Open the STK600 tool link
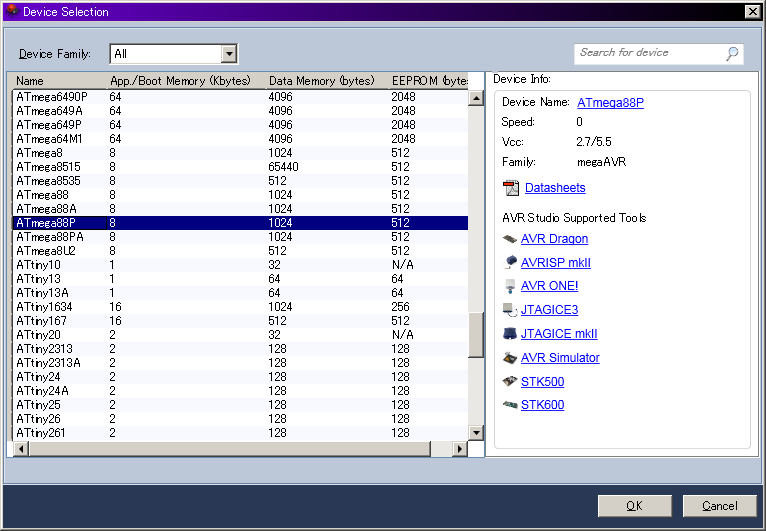The width and height of the screenshot is (766, 531). pyautogui.click(x=542, y=405)
